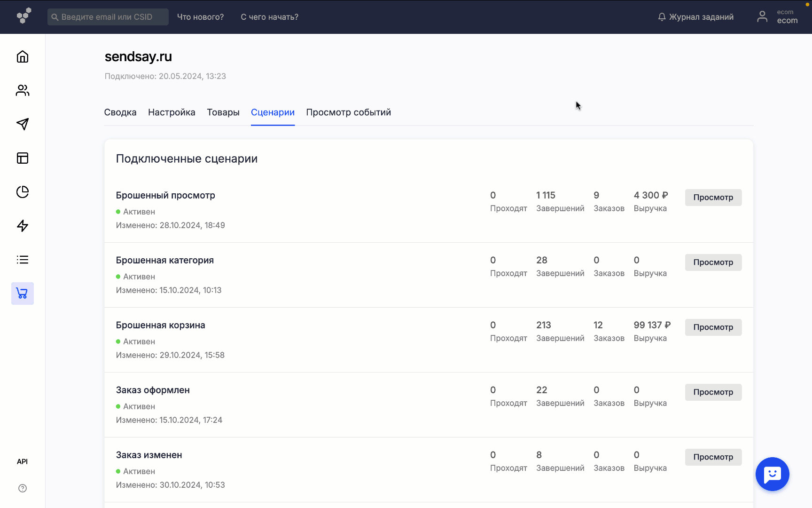Open the list icon in sidebar
Viewport: 812px width, 508px height.
[x=23, y=260]
